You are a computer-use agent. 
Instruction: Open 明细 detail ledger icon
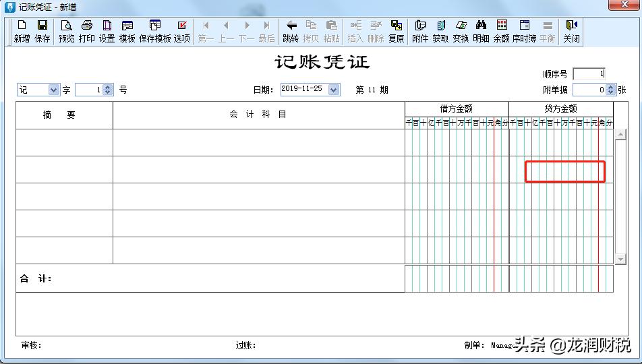[x=481, y=32]
